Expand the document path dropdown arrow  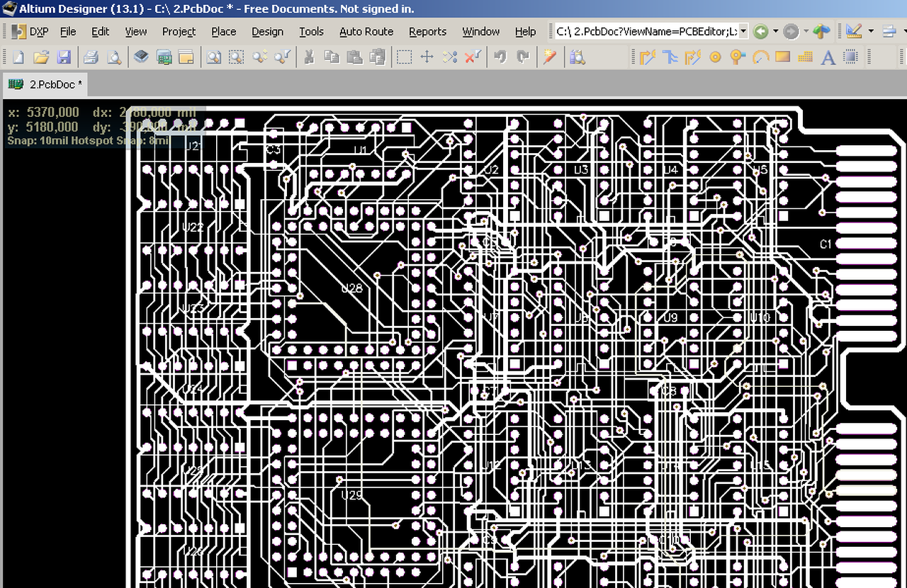[743, 32]
